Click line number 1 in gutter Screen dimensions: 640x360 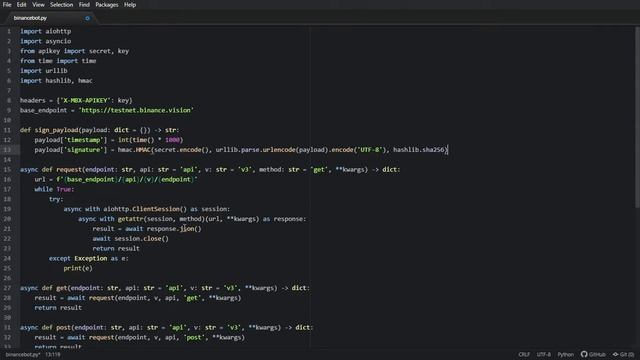[9, 31]
